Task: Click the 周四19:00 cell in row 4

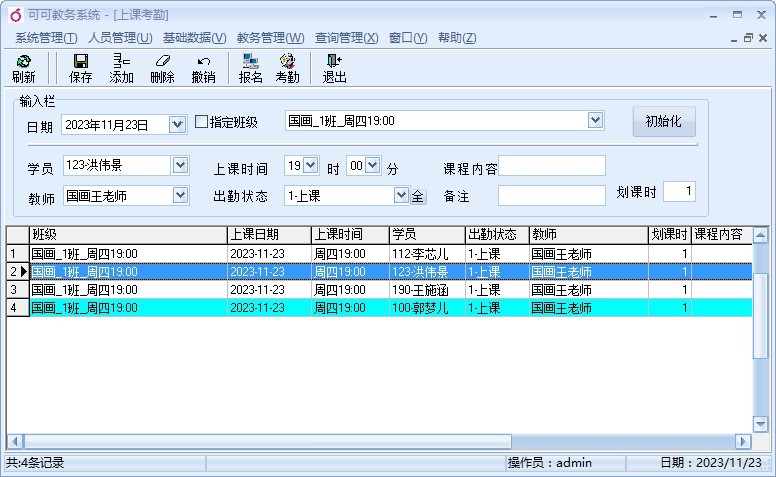Action: point(350,308)
